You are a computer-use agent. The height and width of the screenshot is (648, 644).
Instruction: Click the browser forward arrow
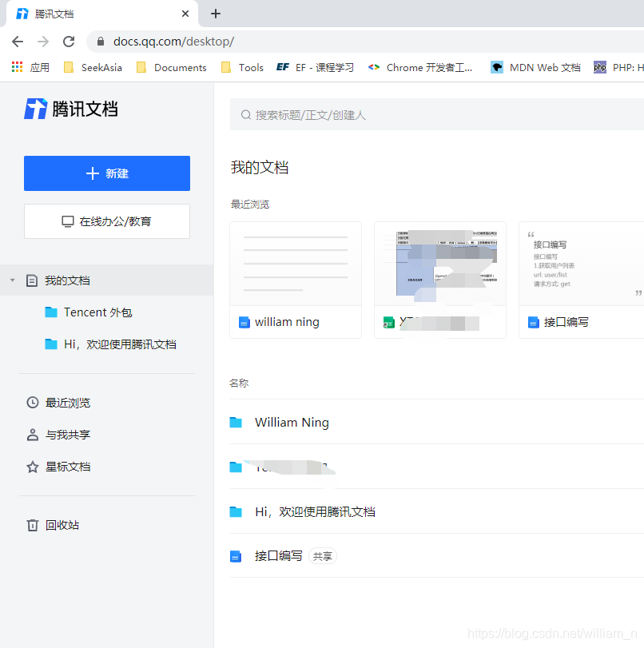click(43, 42)
